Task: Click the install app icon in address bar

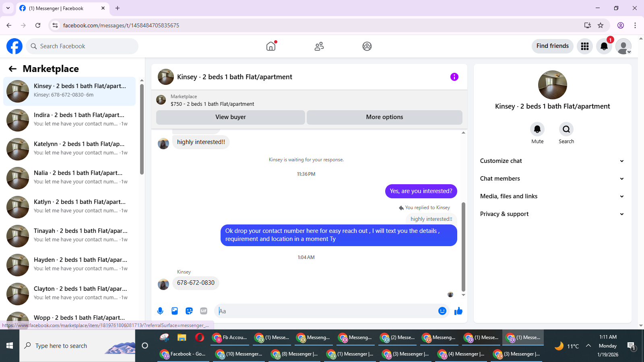Action: tap(588, 25)
